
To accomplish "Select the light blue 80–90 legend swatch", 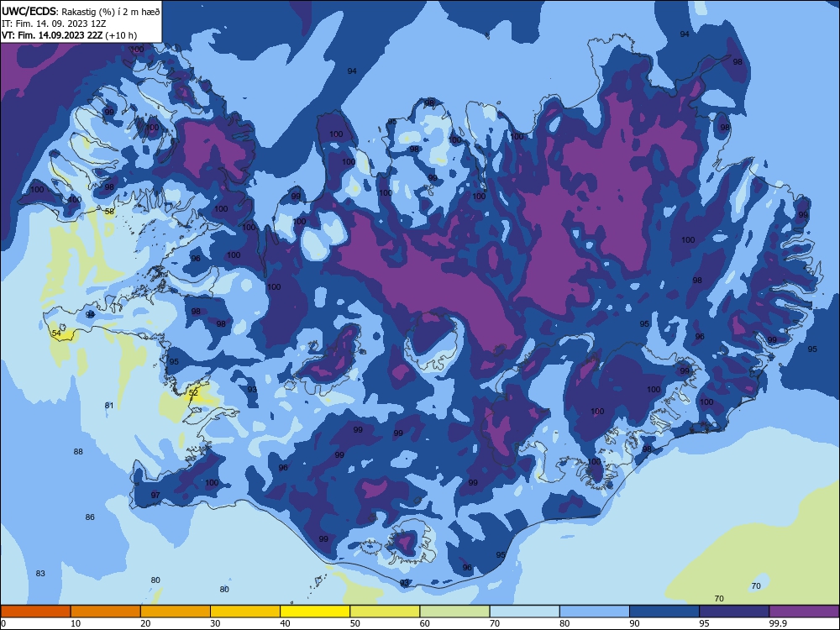I will 595,612.
